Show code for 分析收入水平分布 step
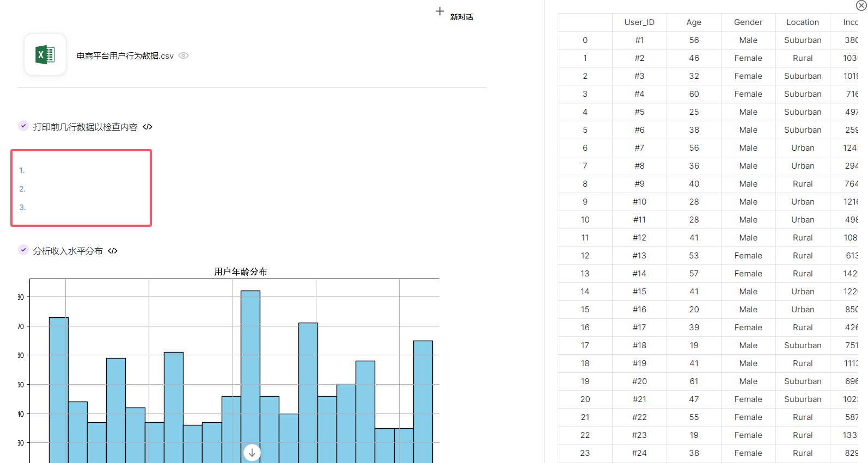 pos(113,251)
